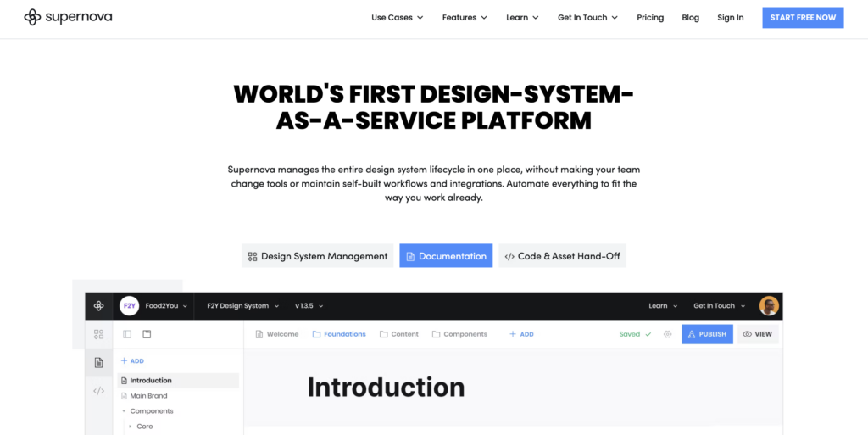Viewport: 868px width, 435px height.
Task: Go to the Pricing page link
Action: [650, 18]
